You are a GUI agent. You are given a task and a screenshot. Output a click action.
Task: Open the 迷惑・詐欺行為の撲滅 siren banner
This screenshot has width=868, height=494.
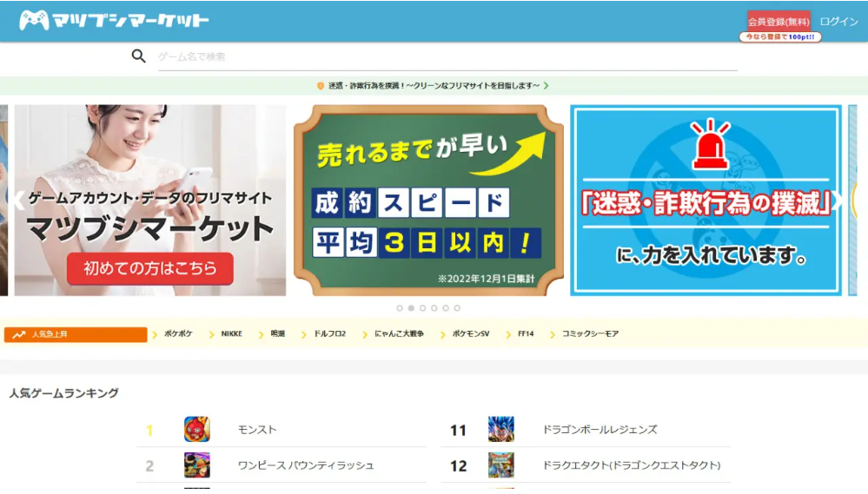tap(706, 201)
